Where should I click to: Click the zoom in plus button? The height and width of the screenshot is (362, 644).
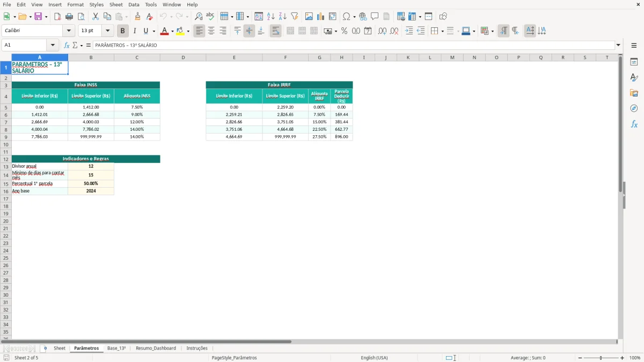point(623,358)
